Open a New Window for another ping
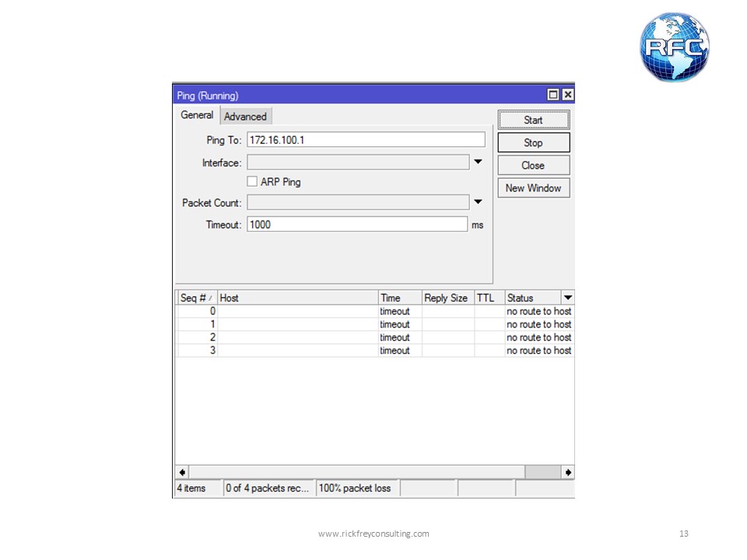747x560 pixels. [533, 187]
